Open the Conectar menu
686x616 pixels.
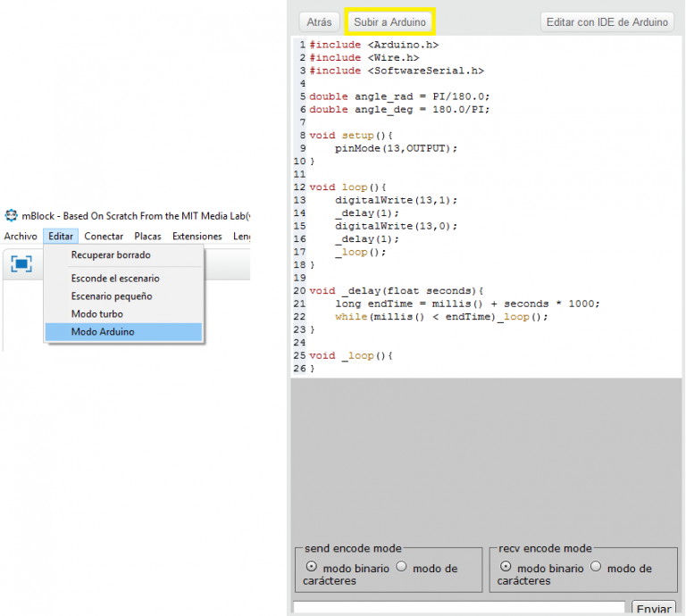[104, 237]
